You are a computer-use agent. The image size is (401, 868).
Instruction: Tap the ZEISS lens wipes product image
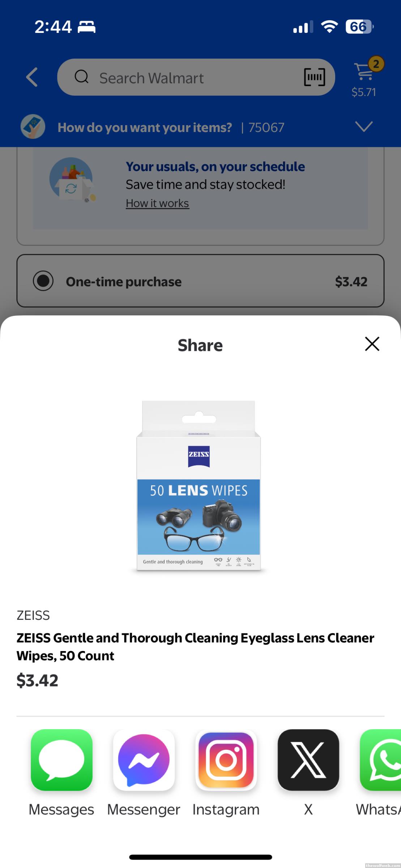click(x=199, y=486)
